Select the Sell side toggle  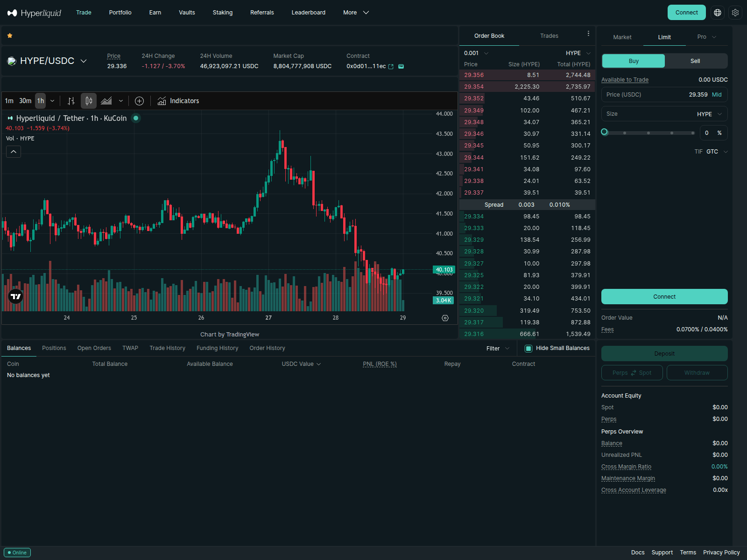point(695,61)
